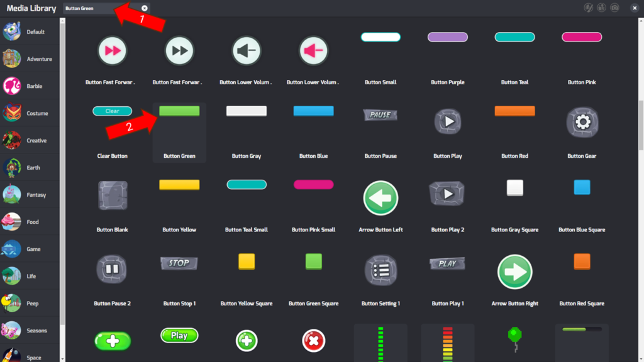Select the Button Play stone icon

tap(448, 121)
